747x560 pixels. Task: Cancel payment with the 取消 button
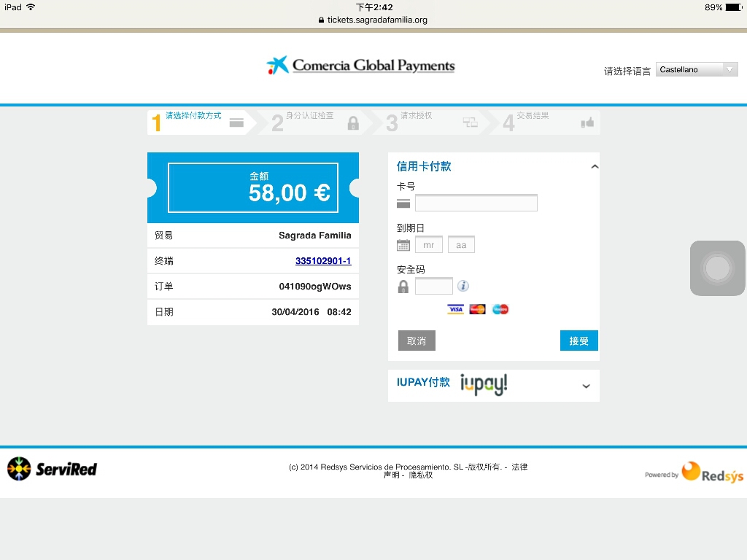(x=417, y=341)
